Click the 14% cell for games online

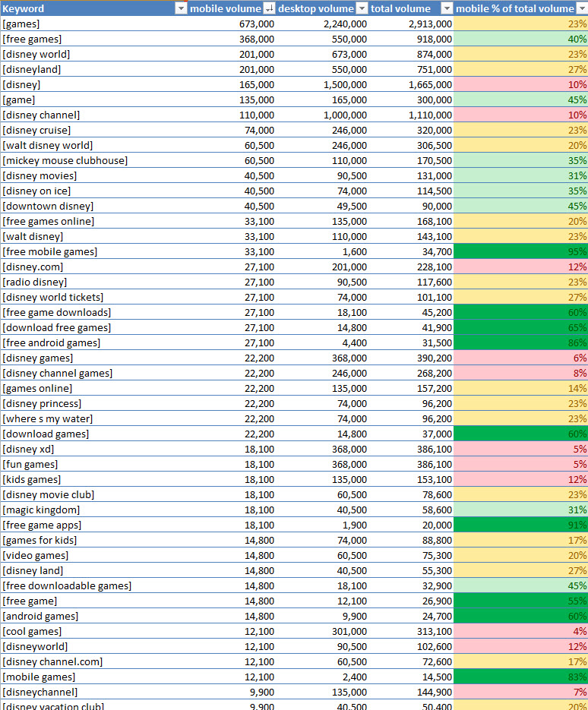tap(521, 388)
